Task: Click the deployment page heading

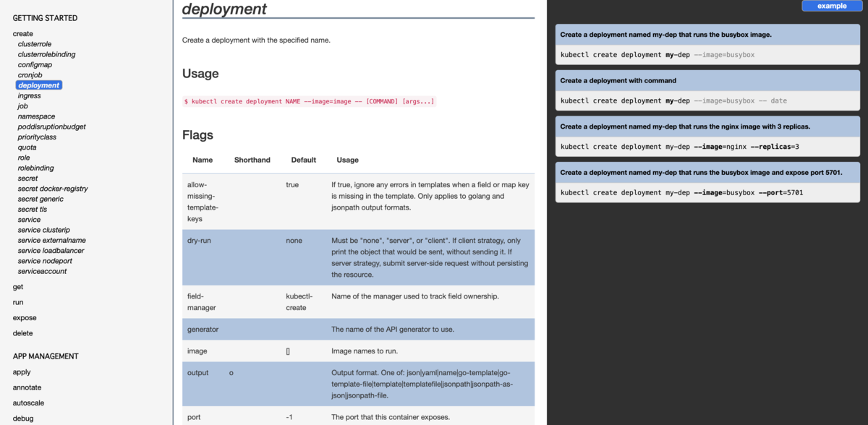Action: point(224,9)
